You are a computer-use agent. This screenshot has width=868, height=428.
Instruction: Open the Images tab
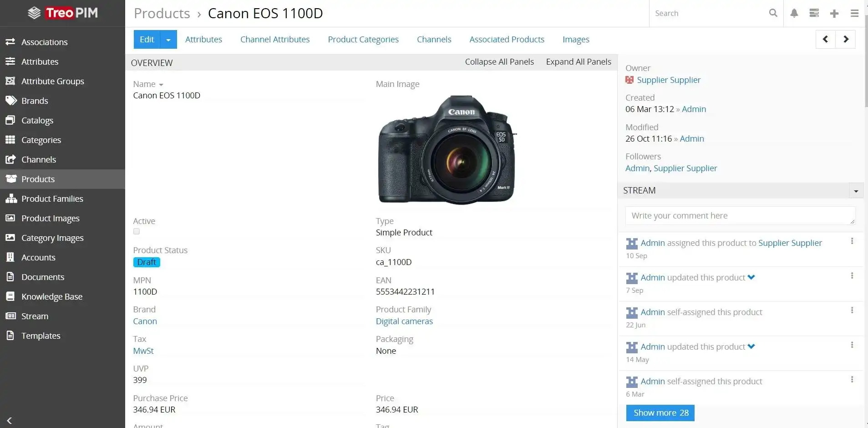click(x=576, y=40)
